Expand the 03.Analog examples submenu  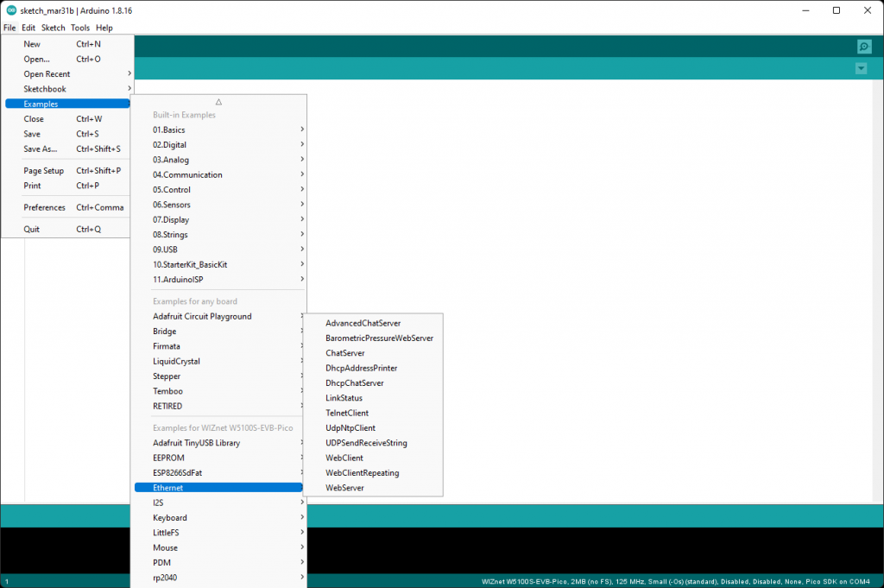click(218, 160)
